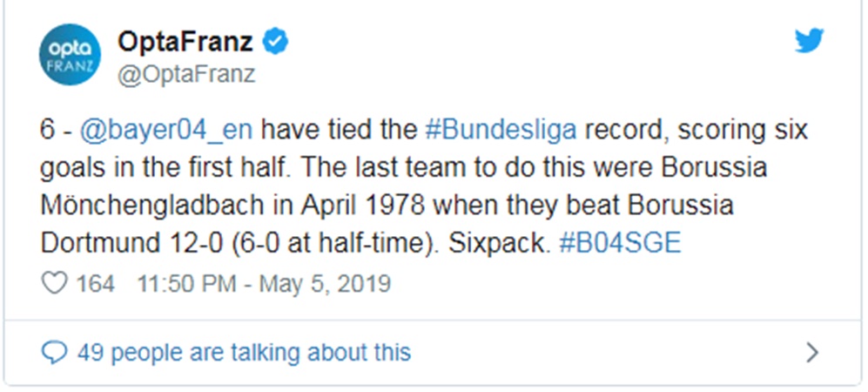Click the leading "6 -" tweet text

[55, 131]
